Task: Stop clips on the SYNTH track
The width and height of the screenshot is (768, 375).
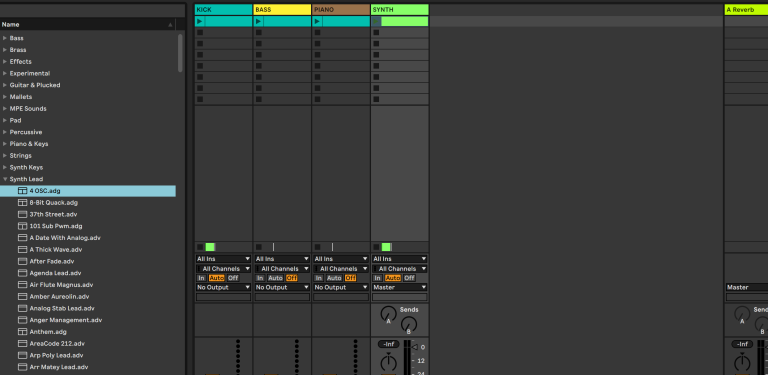Action: coord(376,247)
